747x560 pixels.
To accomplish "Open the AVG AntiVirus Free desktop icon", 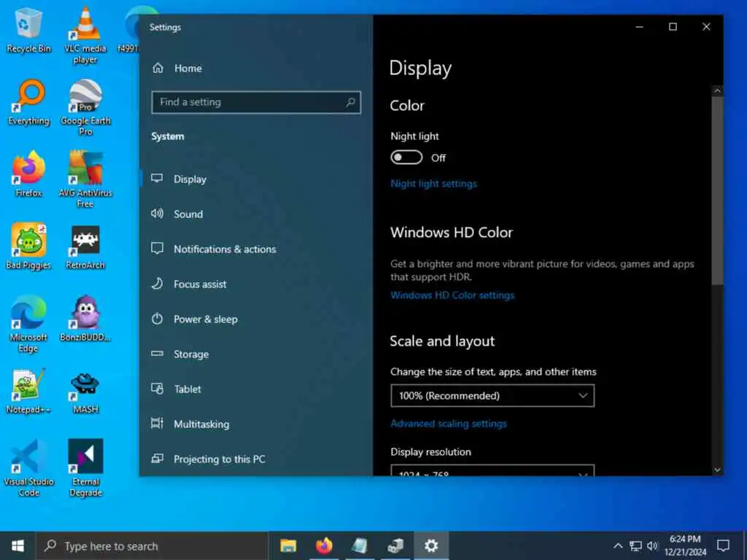I will coord(85,180).
